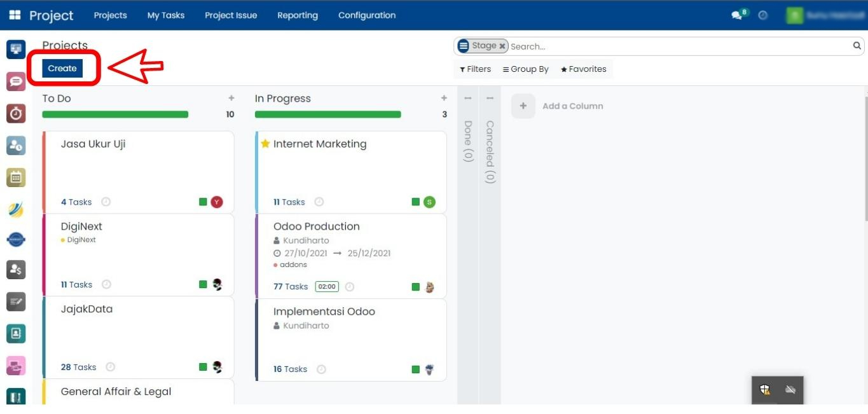Click the activity clock on Odoo Production card

(x=350, y=287)
